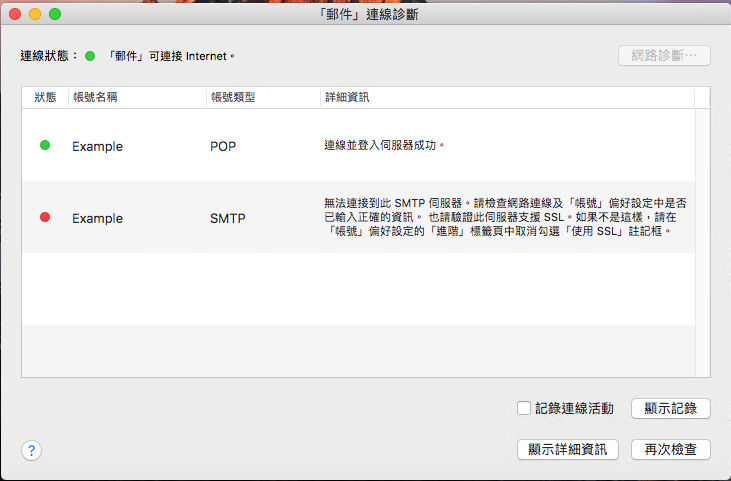Viewport: 731px width, 481px height.
Task: Click the green status dot of POP account
Action: 45,145
